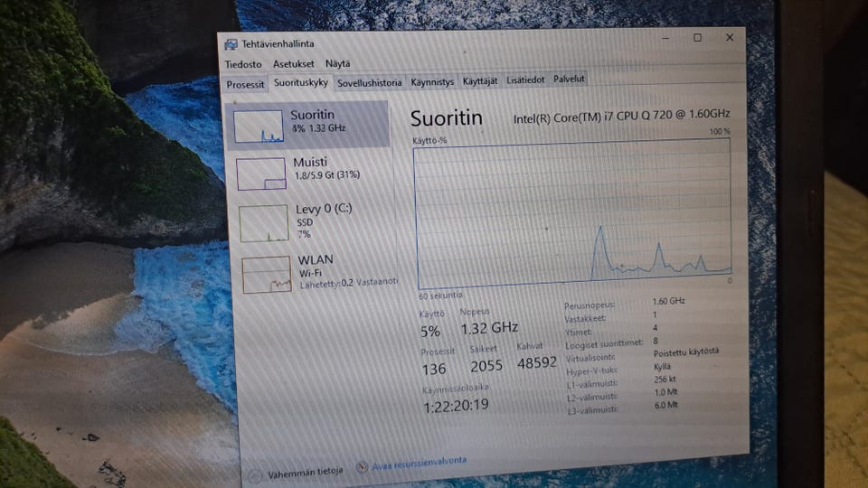Open the Tiedosto menu
This screenshot has height=488, width=868.
tap(243, 64)
